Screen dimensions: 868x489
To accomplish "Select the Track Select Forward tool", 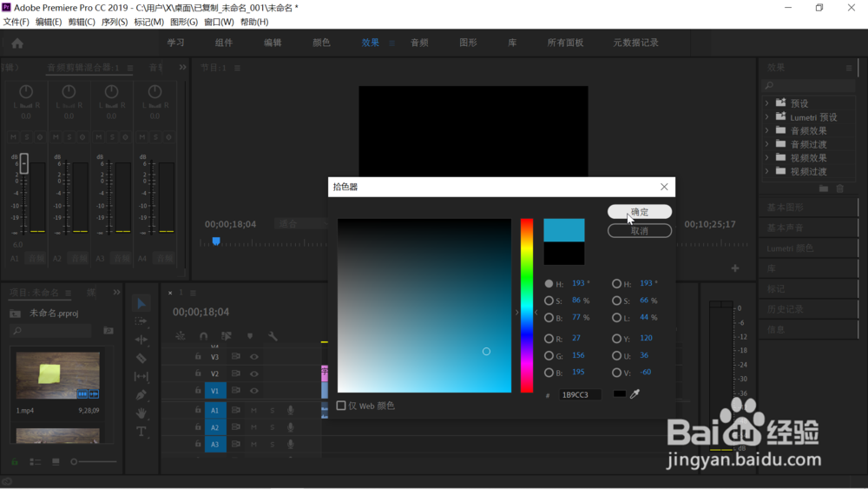I will [141, 321].
